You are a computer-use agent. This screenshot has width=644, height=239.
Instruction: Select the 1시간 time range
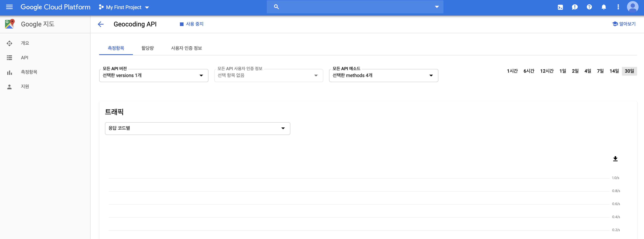coord(512,71)
